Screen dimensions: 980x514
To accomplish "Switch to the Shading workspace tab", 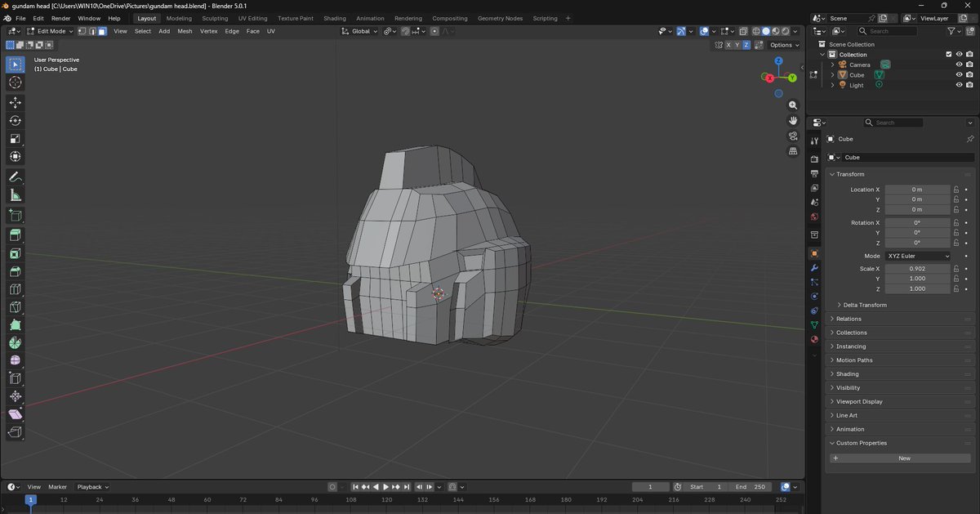I will [334, 18].
